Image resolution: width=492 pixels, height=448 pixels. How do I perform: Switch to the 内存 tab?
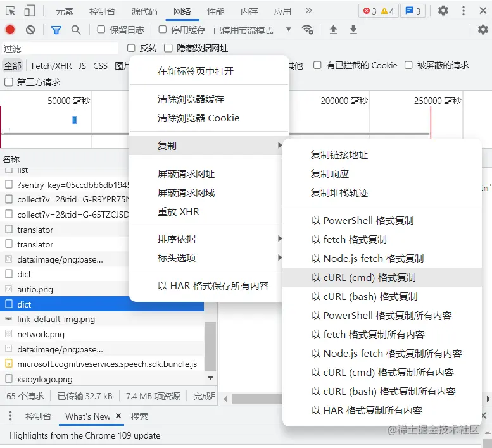(249, 11)
